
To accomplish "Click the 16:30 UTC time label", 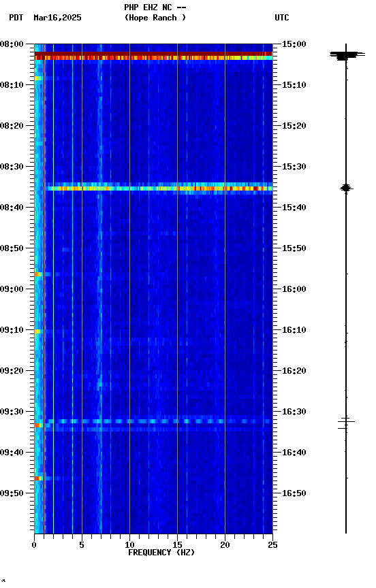I will (294, 412).
